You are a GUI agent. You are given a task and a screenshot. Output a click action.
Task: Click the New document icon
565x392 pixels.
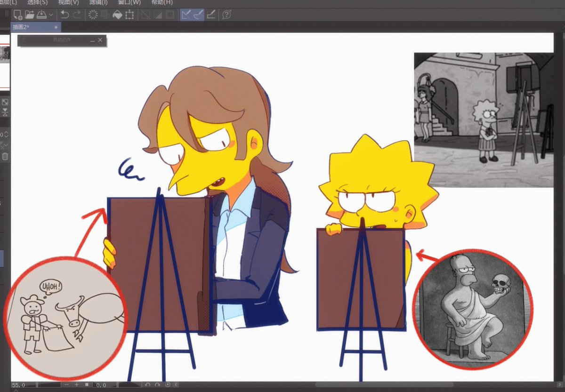18,15
